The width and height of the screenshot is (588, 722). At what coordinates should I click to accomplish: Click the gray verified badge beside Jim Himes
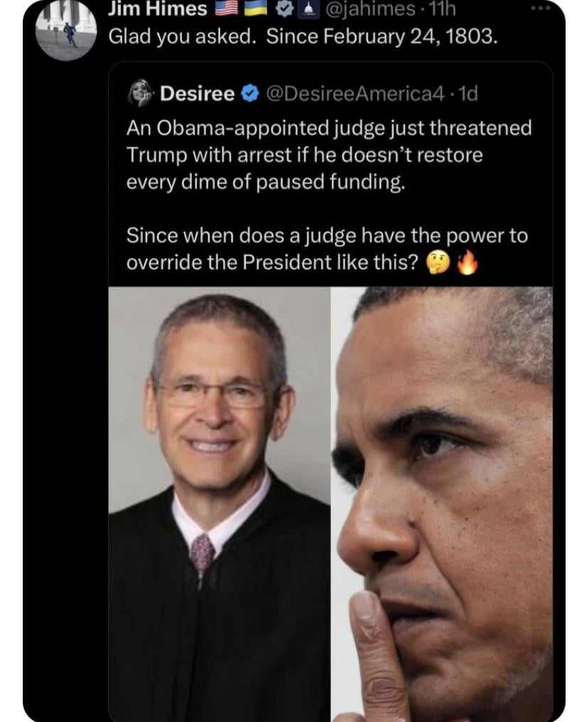pyautogui.click(x=284, y=9)
